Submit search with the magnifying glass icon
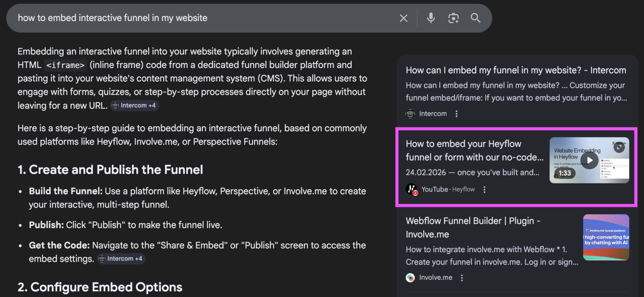 475,18
